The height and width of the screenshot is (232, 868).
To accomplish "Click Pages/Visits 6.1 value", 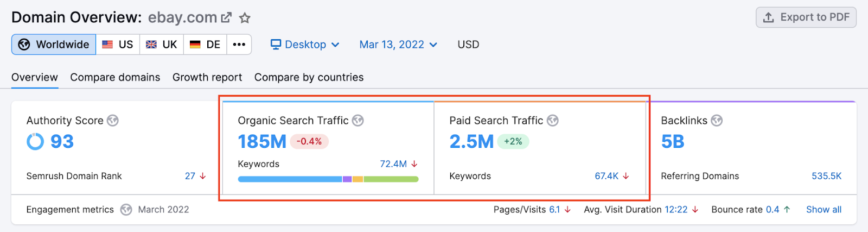I will (554, 210).
